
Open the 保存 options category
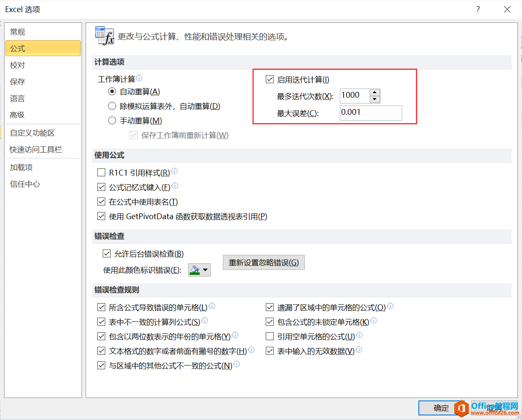point(43,82)
